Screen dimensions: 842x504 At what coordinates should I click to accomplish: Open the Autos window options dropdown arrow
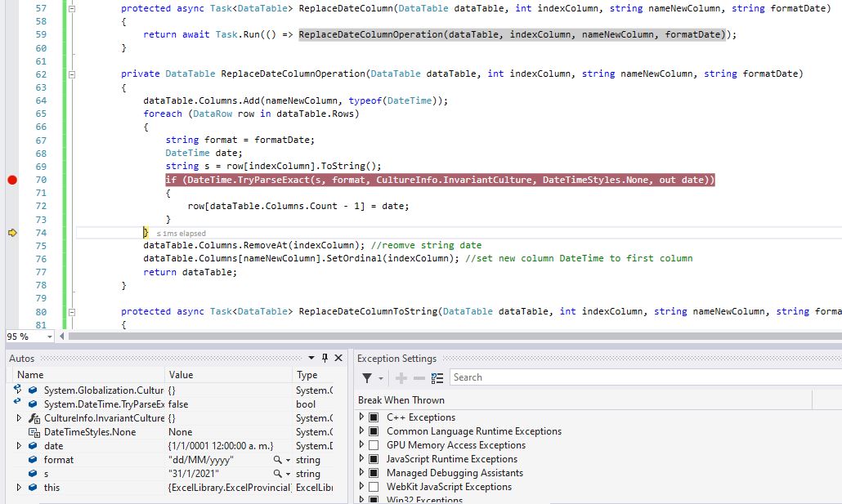click(x=311, y=358)
